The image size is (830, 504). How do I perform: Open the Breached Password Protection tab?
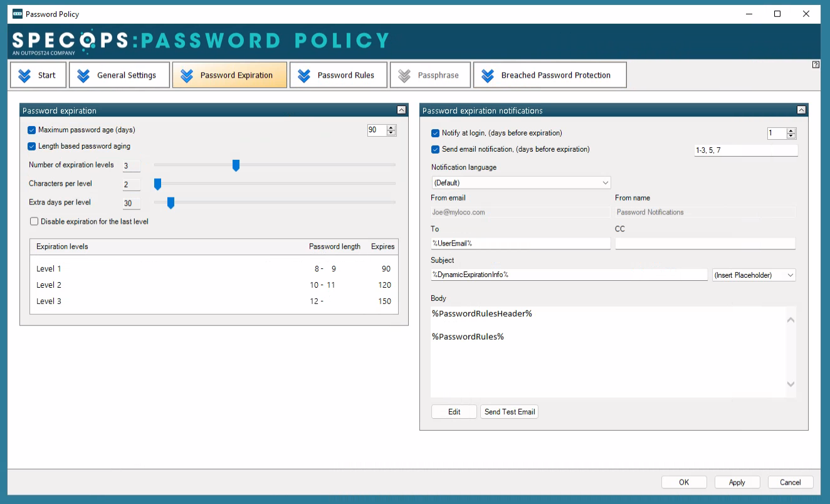click(x=550, y=75)
